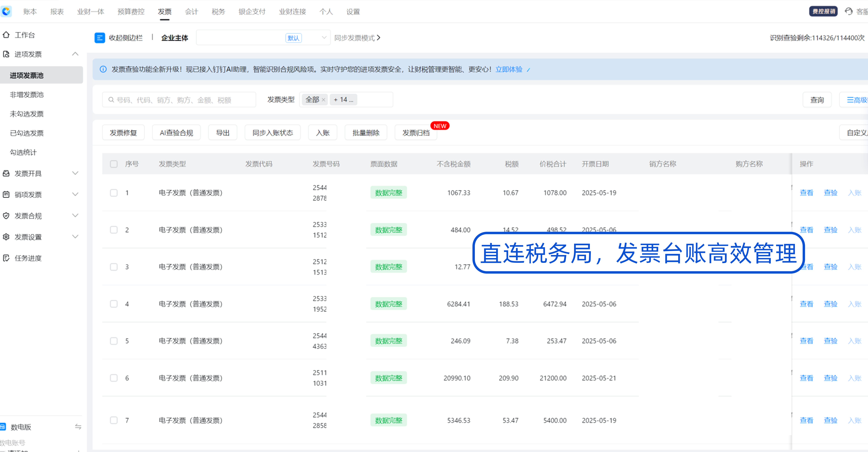868x452 pixels.
Task: Open the 同步发票模式 chevron
Action: point(379,38)
